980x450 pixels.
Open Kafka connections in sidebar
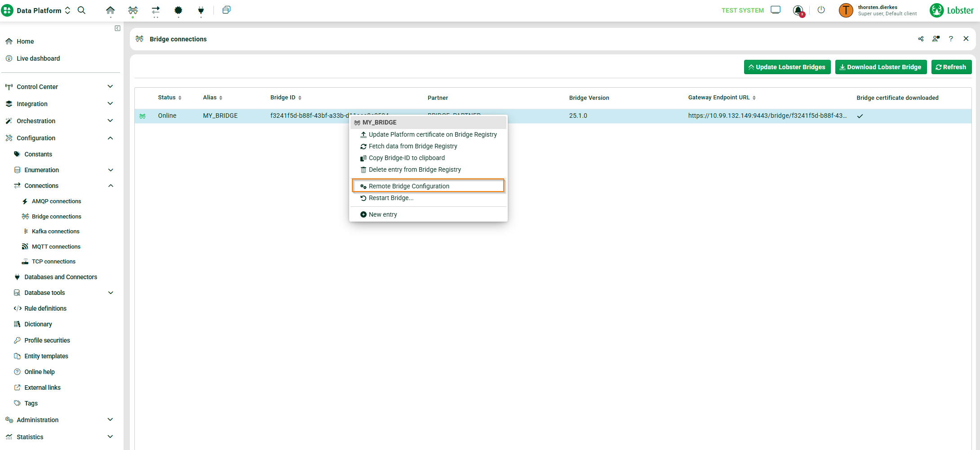pos(55,232)
